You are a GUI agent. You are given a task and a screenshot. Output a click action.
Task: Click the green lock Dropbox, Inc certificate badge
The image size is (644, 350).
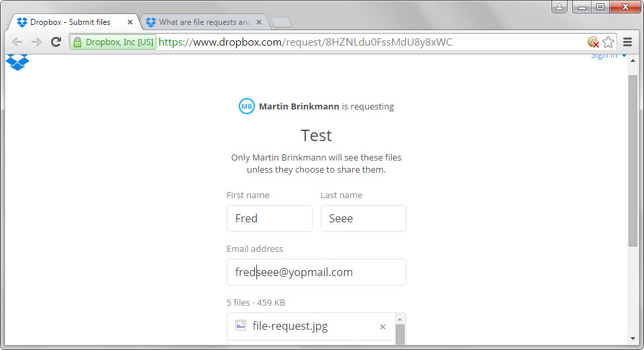113,42
